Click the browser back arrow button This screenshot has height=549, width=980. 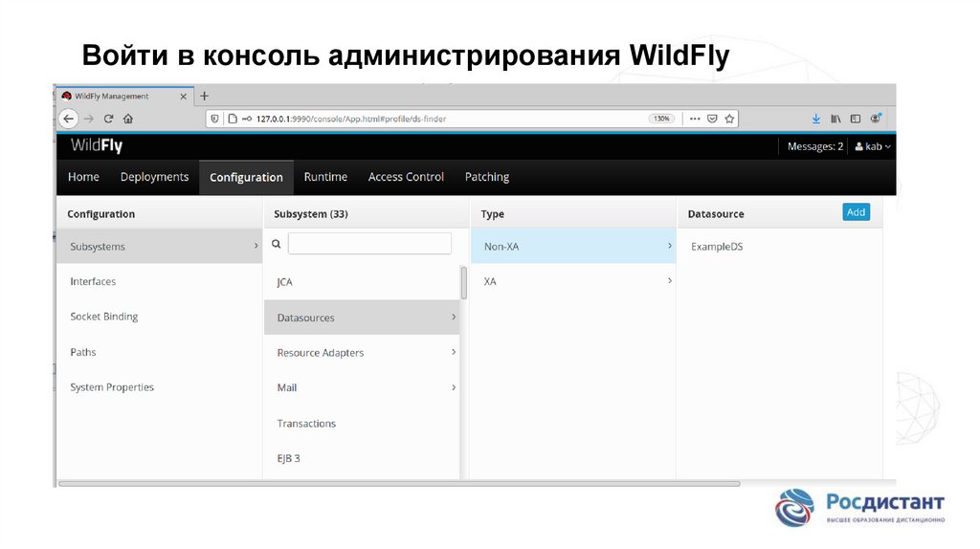[68, 119]
